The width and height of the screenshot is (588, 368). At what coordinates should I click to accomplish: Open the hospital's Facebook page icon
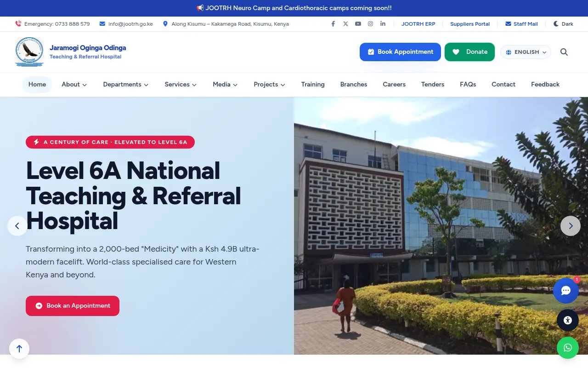(x=333, y=24)
